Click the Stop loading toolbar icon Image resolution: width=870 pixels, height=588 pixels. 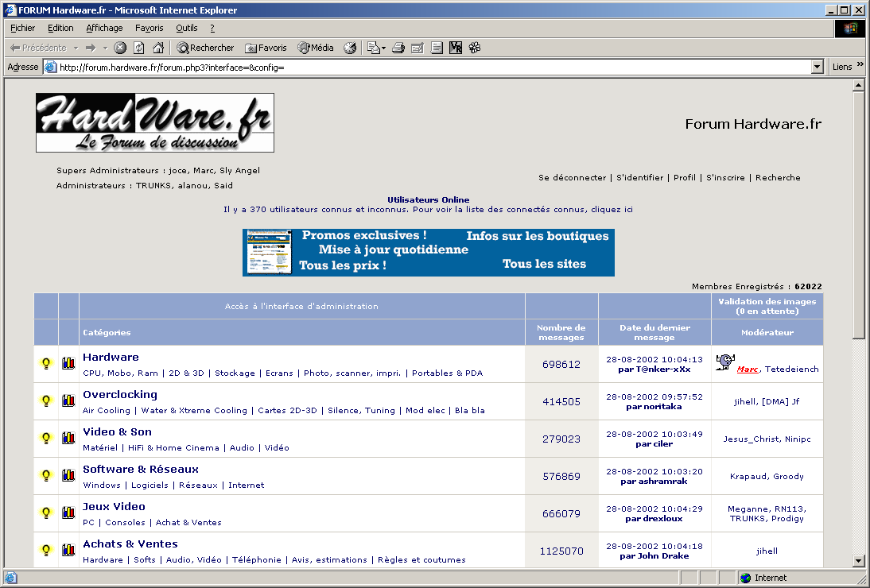[120, 48]
